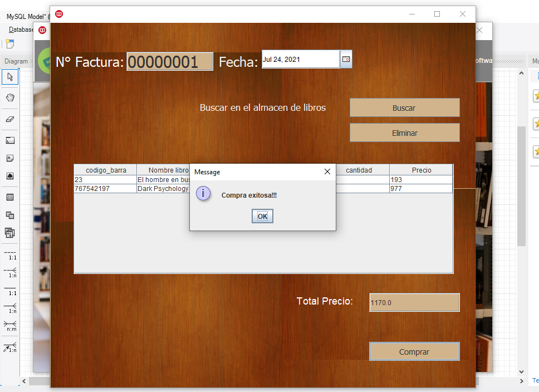Click the app logo in invoice window title bar
The width and height of the screenshot is (539, 392).
click(59, 14)
